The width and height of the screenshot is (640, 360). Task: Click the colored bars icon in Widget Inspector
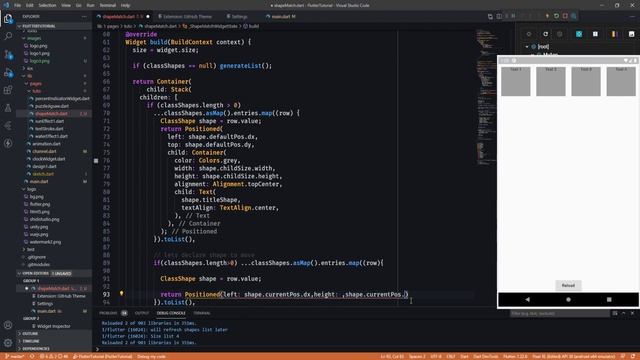614,34
